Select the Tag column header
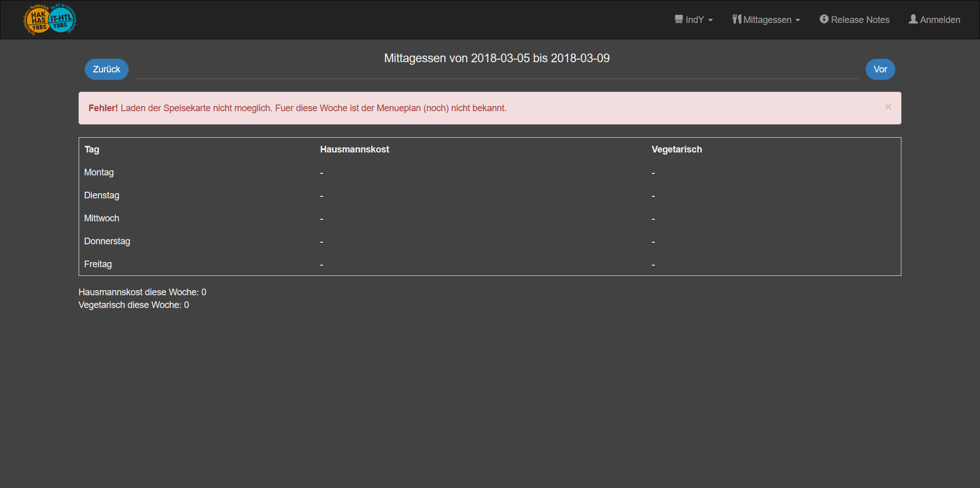980x488 pixels. pos(92,149)
